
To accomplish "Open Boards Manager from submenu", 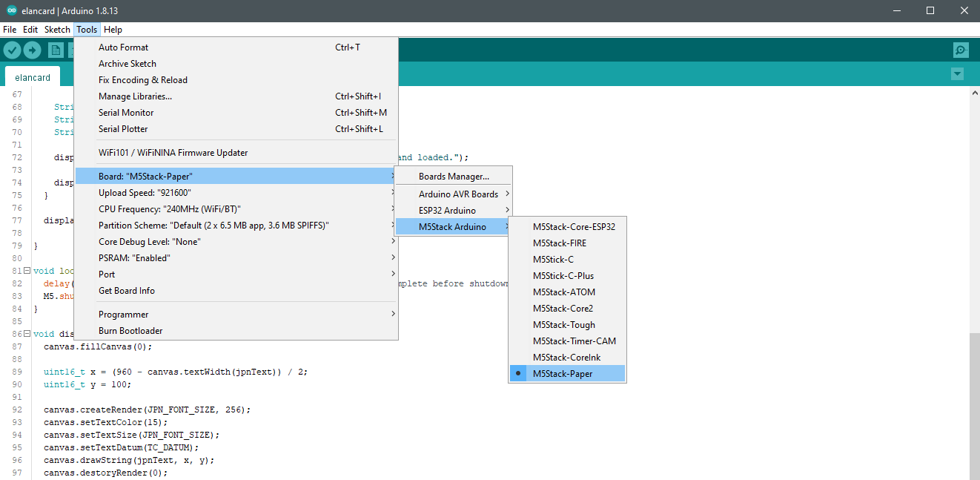I will [x=454, y=177].
